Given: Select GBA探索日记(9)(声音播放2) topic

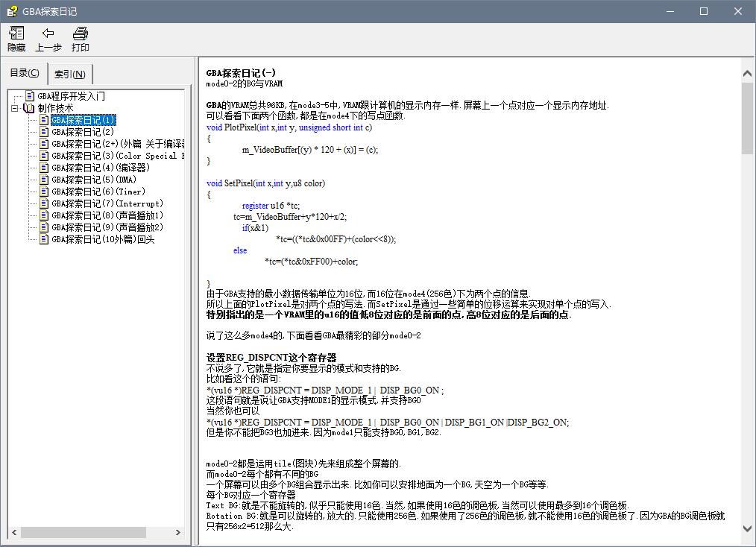Looking at the screenshot, I should tap(97, 227).
